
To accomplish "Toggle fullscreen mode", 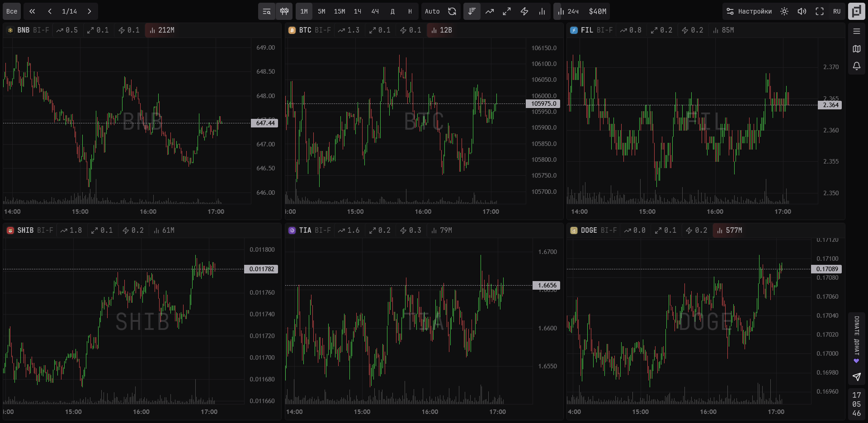I will point(819,11).
